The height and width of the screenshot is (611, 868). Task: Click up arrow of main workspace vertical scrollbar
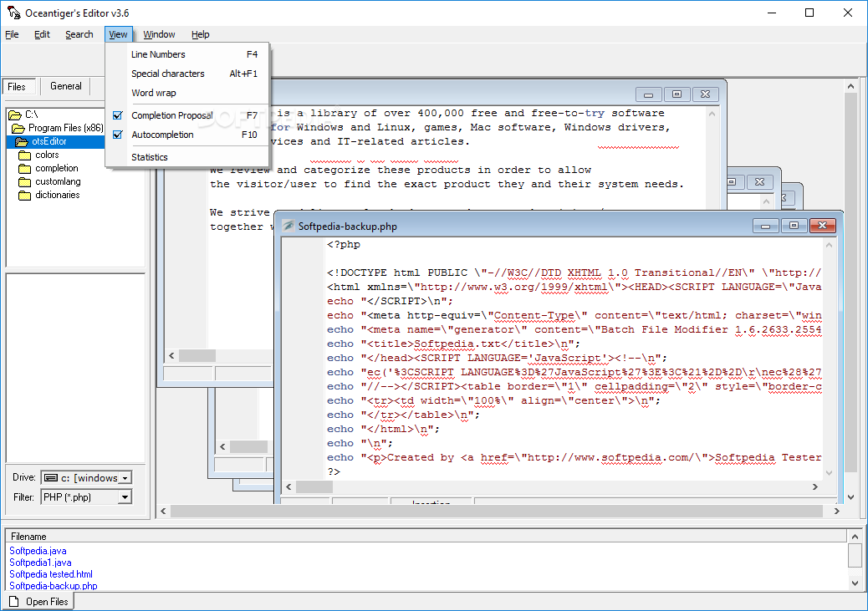pos(850,86)
